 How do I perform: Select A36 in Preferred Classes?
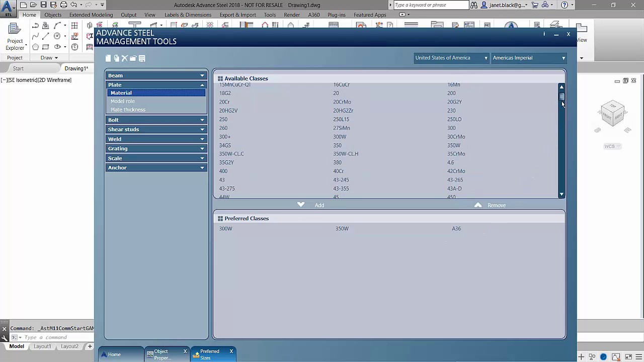[456, 229]
